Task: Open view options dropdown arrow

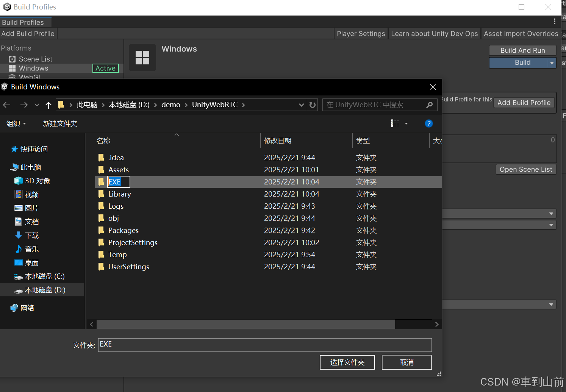Action: [407, 123]
